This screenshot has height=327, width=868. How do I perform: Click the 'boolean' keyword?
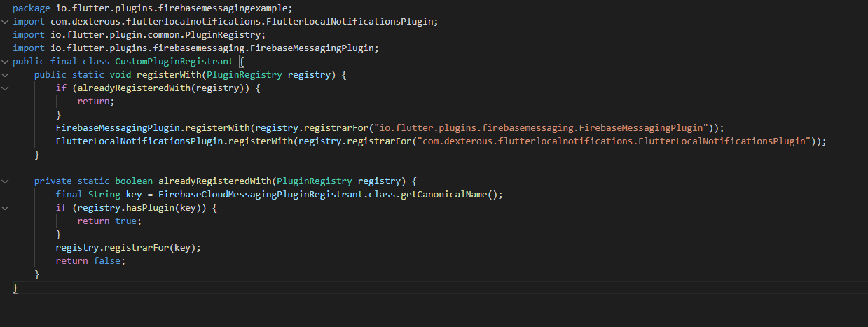click(x=134, y=181)
